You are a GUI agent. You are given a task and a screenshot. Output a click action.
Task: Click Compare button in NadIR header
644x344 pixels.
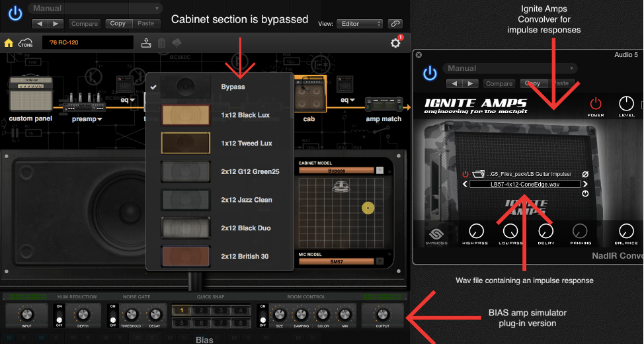tap(499, 83)
